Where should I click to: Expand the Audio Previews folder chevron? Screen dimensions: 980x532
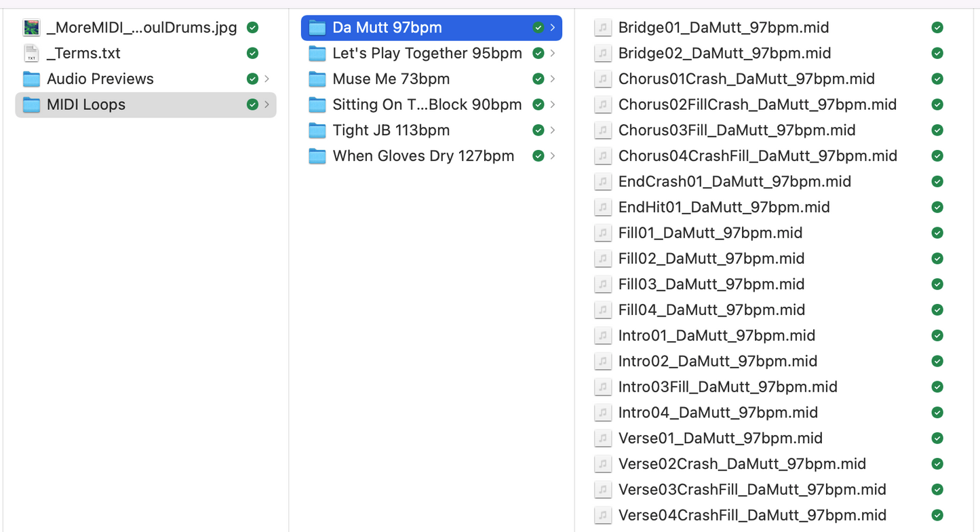[267, 79]
